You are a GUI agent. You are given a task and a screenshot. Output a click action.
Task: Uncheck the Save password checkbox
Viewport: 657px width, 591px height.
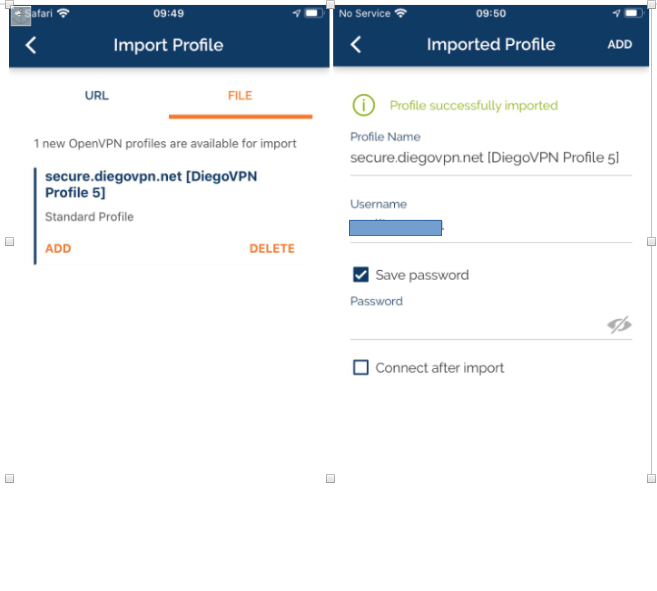click(x=361, y=275)
